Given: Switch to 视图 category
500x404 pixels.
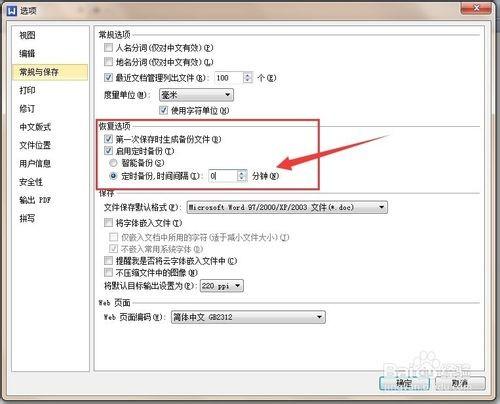Looking at the screenshot, I should click(x=27, y=35).
